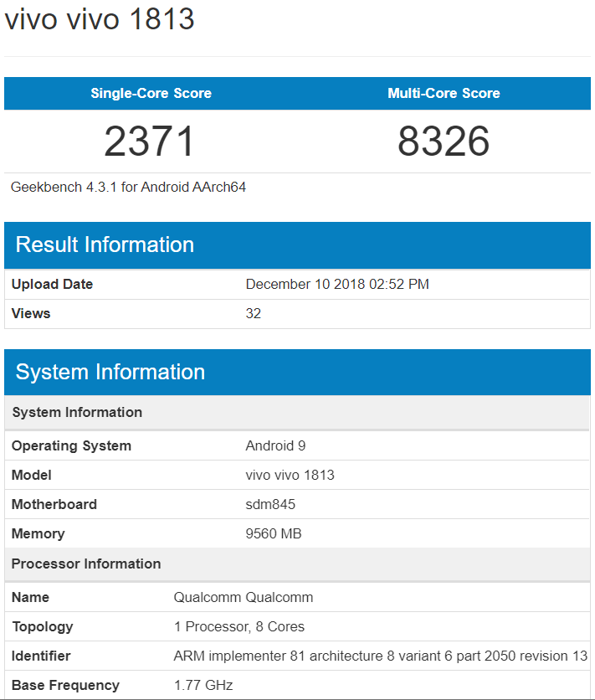This screenshot has width=595, height=700.
Task: Select the 'Qualcomm Qualcomm' processor name
Action: pos(244,597)
